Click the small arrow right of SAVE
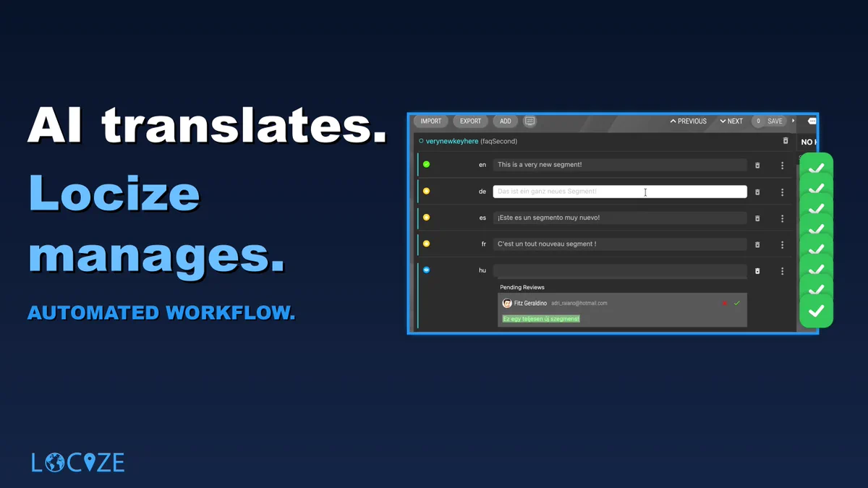Image resolution: width=868 pixels, height=488 pixels. pos(793,121)
